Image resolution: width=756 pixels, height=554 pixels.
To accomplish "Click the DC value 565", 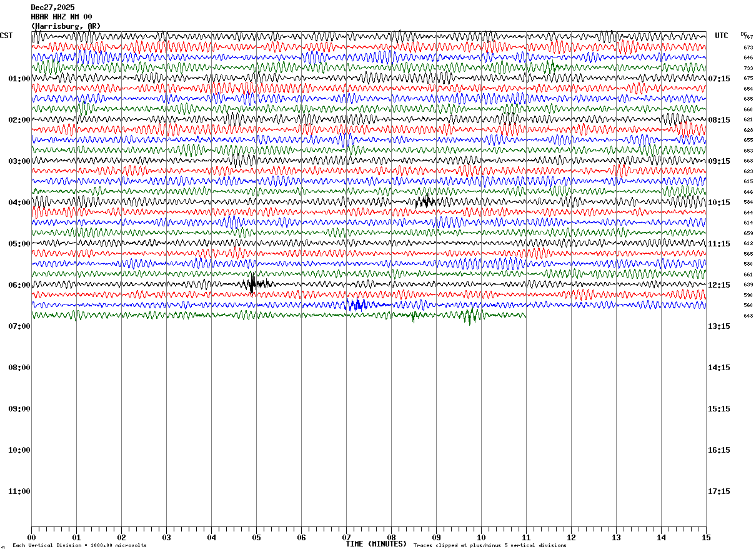I will (x=748, y=254).
